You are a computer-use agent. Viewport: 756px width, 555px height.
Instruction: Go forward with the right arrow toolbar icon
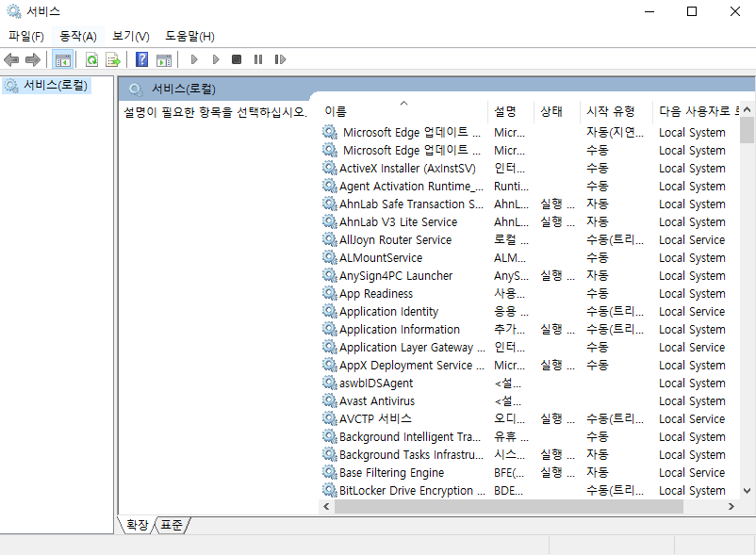(33, 59)
